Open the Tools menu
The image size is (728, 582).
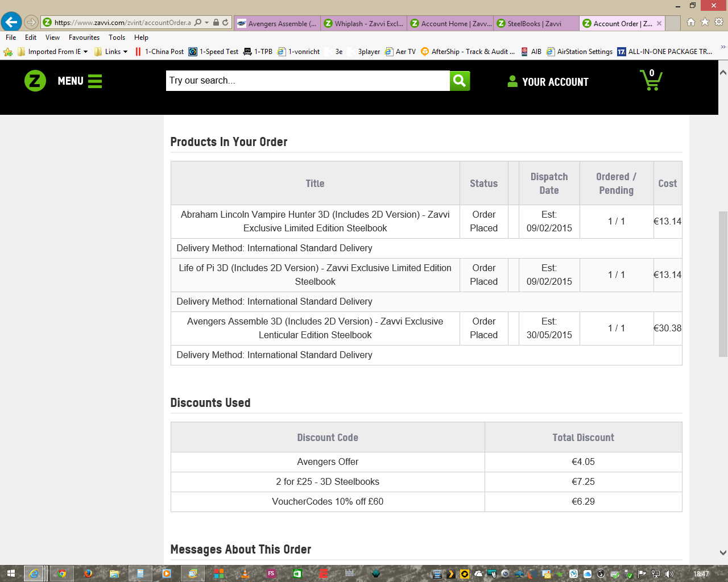point(117,38)
